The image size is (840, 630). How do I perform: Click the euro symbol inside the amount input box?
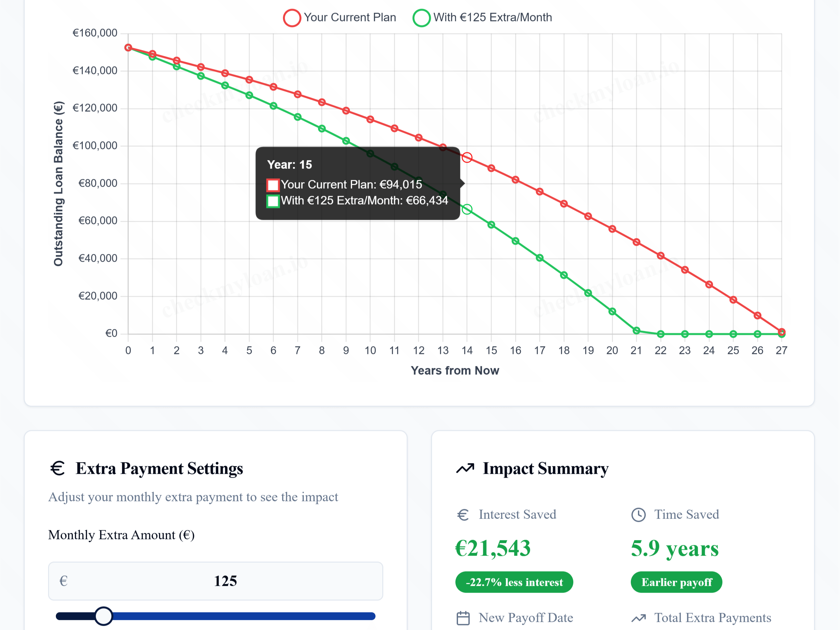[63, 581]
